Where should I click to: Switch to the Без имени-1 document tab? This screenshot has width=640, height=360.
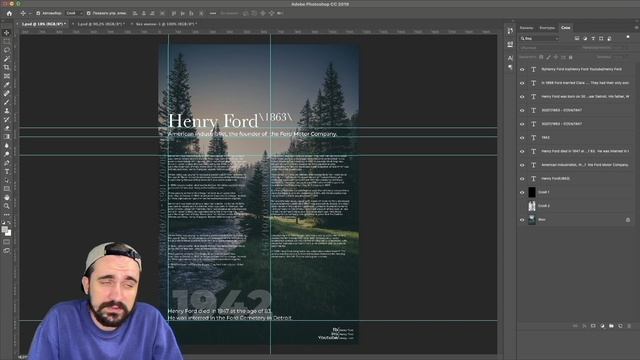pos(166,24)
